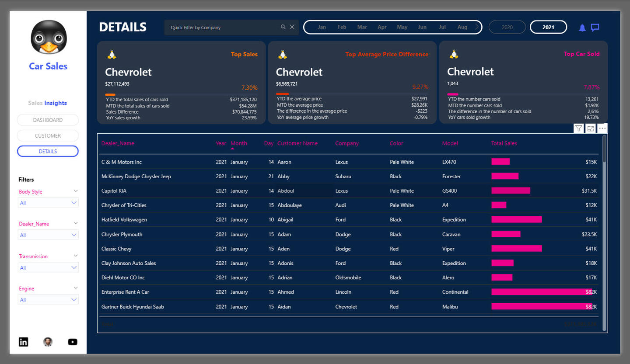Click the Top Average Price Difference progress bar
The height and width of the screenshot is (364, 630).
pyautogui.click(x=352, y=94)
